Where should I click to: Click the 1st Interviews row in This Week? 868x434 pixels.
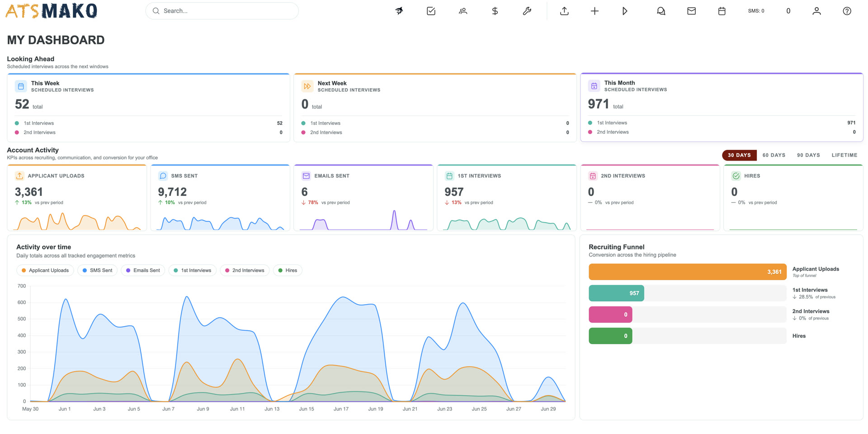coord(148,123)
